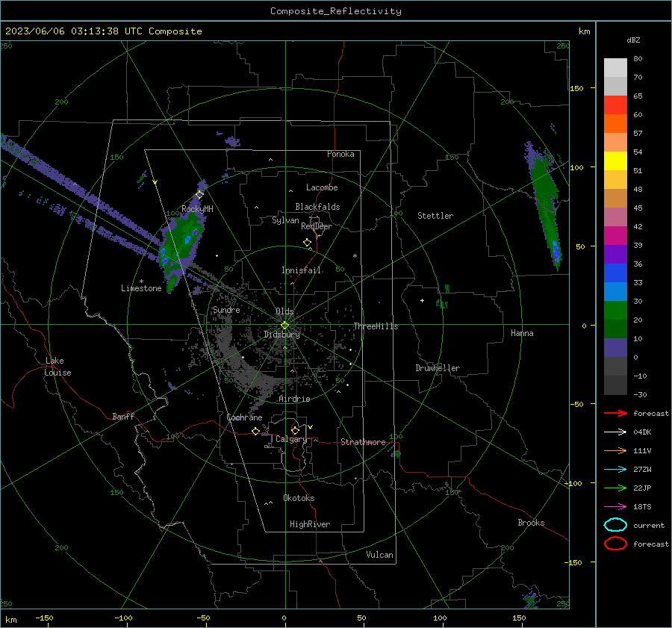Click the Sundre city label
Image resolution: width=672 pixels, height=628 pixels.
(x=226, y=310)
